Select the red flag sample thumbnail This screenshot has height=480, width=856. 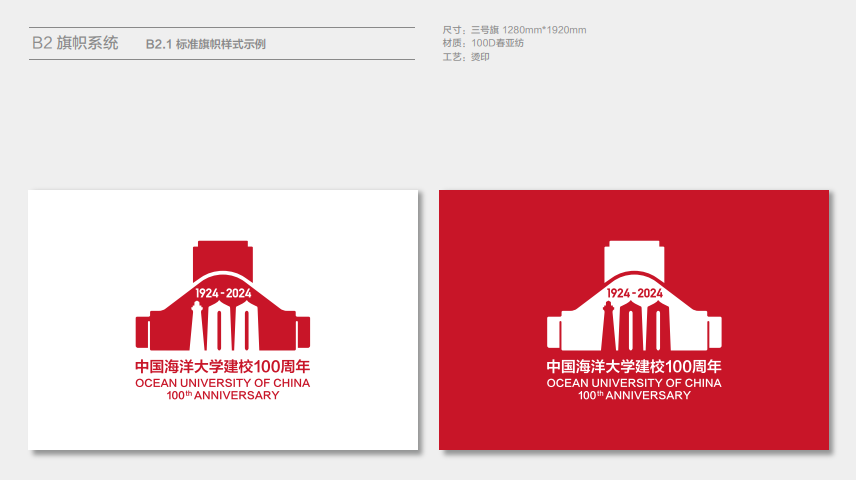coord(634,320)
